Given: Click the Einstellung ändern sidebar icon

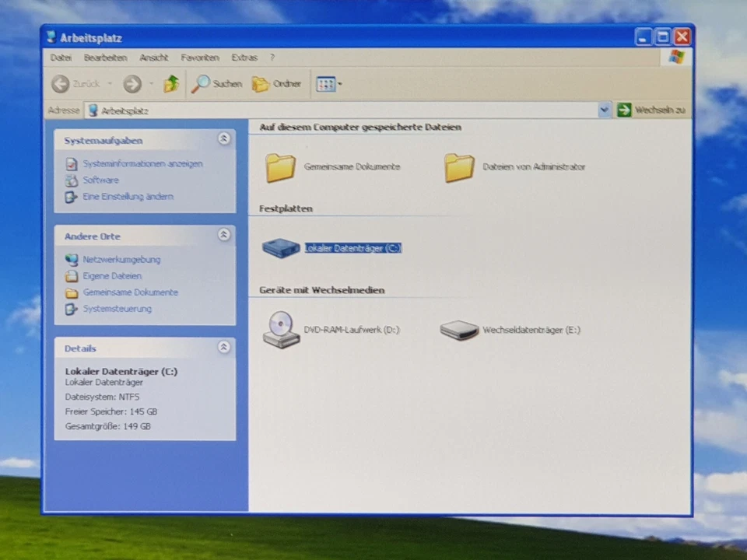Looking at the screenshot, I should coord(72,197).
